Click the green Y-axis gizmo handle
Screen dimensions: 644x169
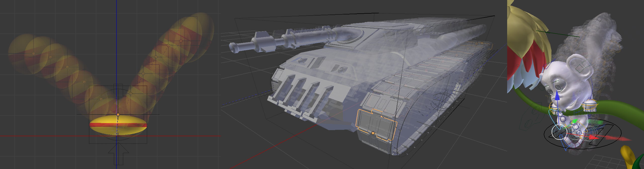click(x=575, y=122)
